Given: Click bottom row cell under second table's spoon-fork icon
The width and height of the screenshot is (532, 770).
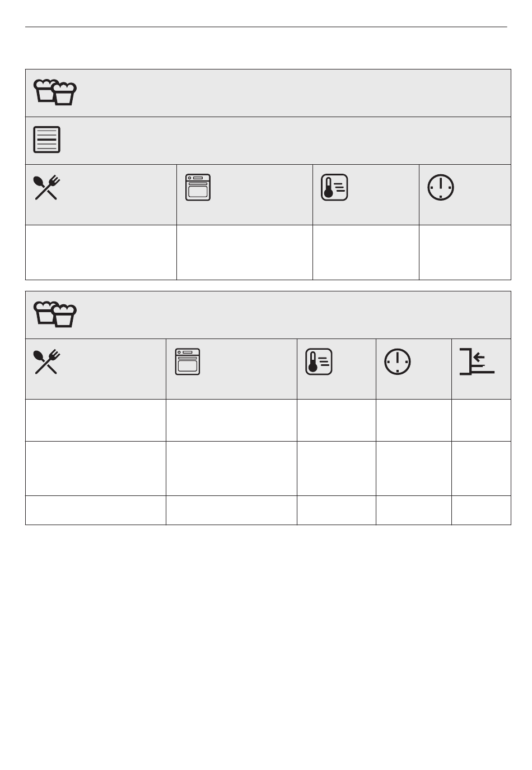Looking at the screenshot, I should (x=96, y=510).
